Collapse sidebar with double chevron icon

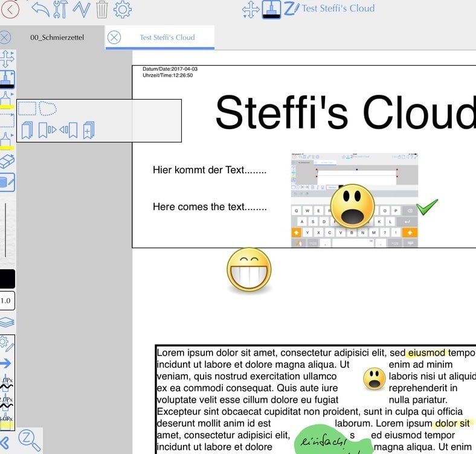[x=5, y=440]
